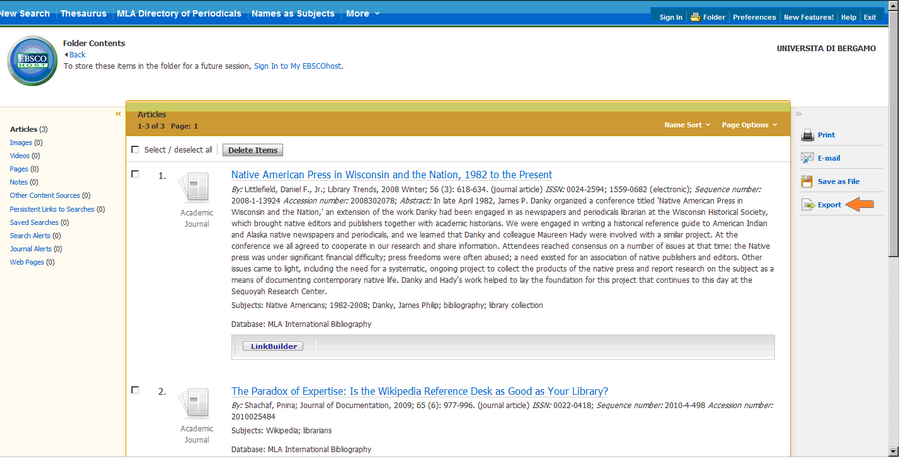This screenshot has width=900, height=458.
Task: Click the Save as File disk icon
Action: pos(808,181)
